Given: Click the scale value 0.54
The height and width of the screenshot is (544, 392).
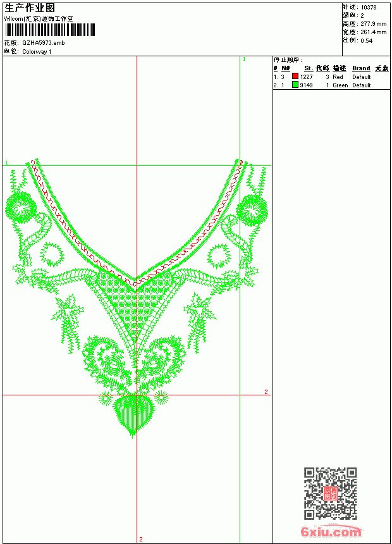Looking at the screenshot, I should 366,40.
